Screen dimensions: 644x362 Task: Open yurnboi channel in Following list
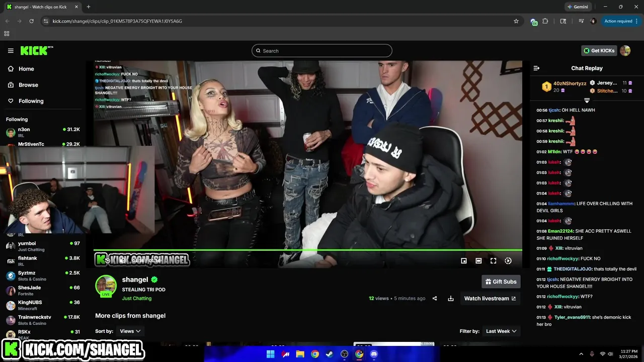[43, 246]
